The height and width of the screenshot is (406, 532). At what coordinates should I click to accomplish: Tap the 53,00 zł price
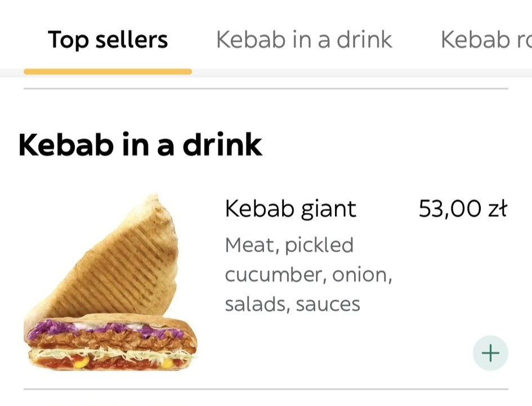click(462, 209)
